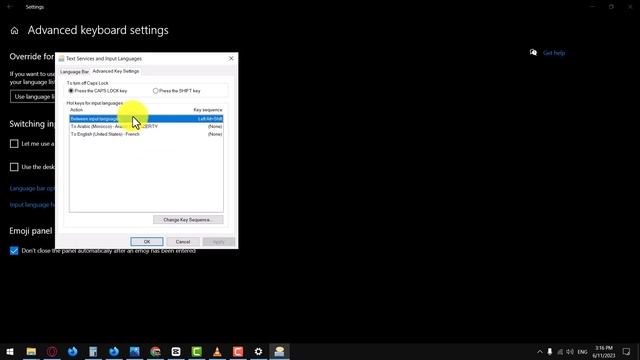The width and height of the screenshot is (640, 360).
Task: Open the green Camtasia icon on taskbar
Action: coord(197,351)
